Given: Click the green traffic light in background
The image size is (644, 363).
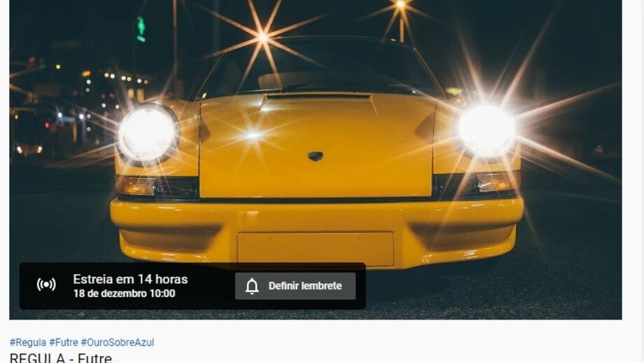Looking at the screenshot, I should (141, 27).
